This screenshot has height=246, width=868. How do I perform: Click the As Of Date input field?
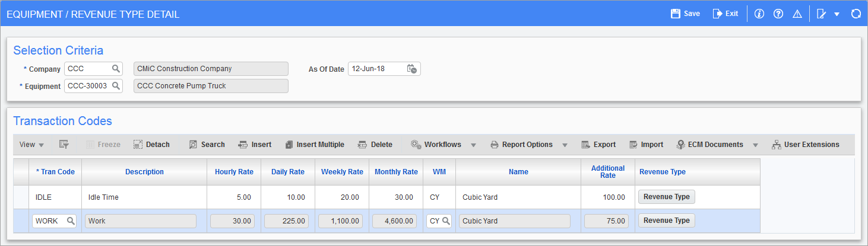376,69
